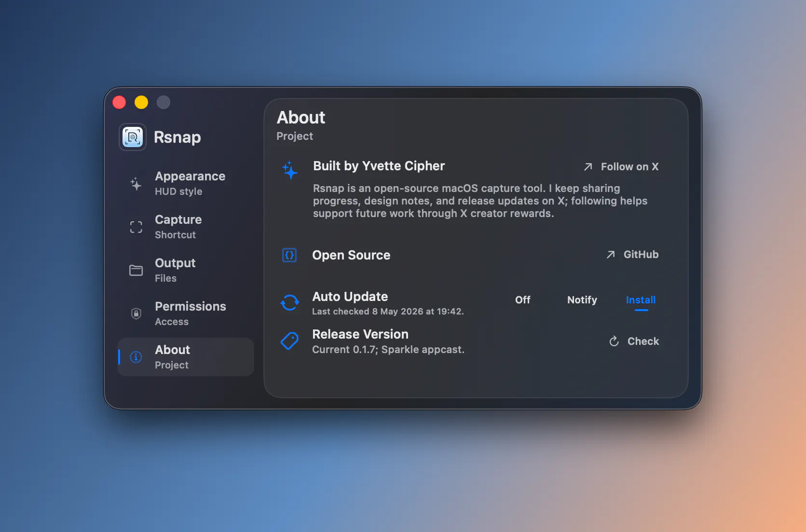Screen dimensions: 806x532
Task: Open the Follow on X link
Action: point(621,167)
